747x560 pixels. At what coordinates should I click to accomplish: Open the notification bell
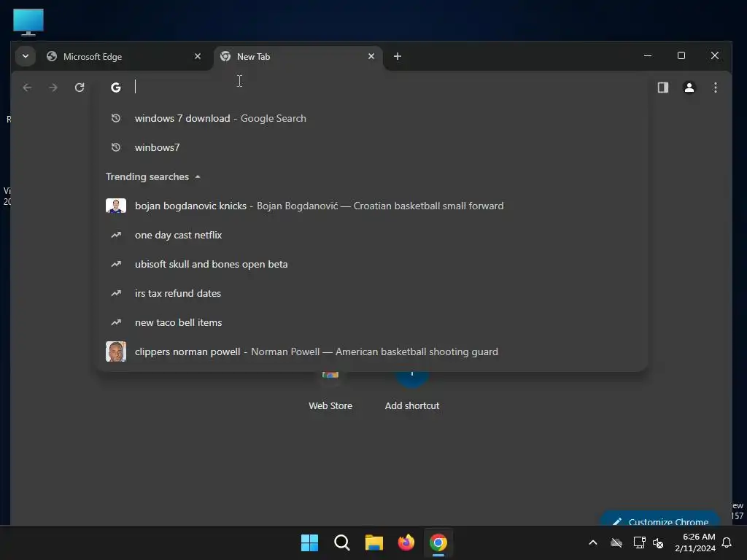(x=727, y=542)
